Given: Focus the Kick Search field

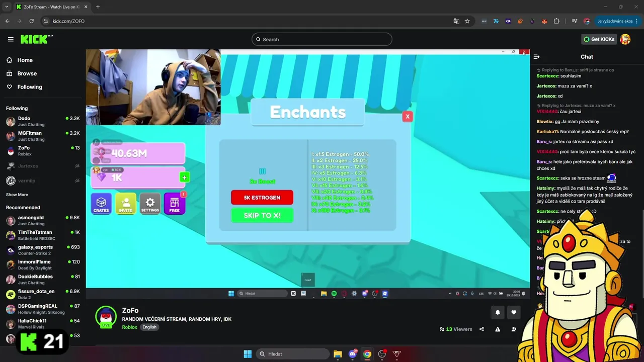Looking at the screenshot, I should pos(322,39).
